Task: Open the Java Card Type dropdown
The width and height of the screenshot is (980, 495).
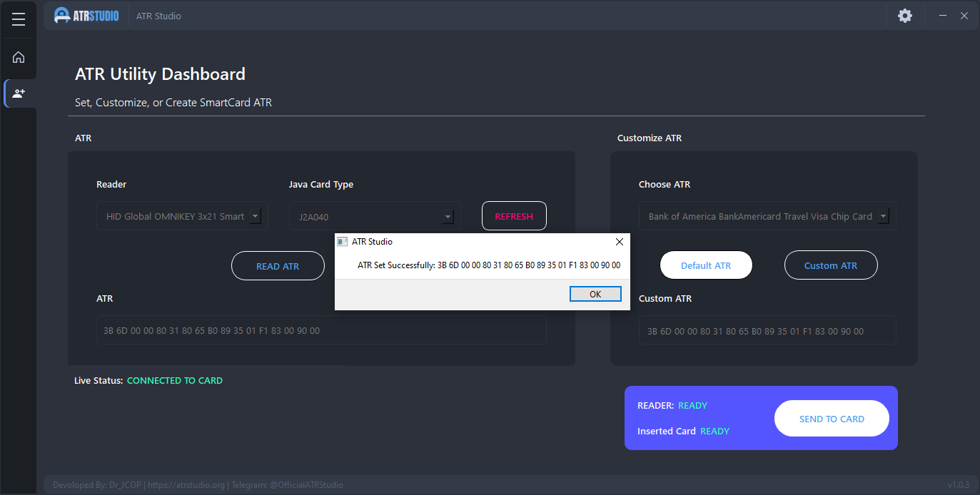Action: (x=448, y=217)
